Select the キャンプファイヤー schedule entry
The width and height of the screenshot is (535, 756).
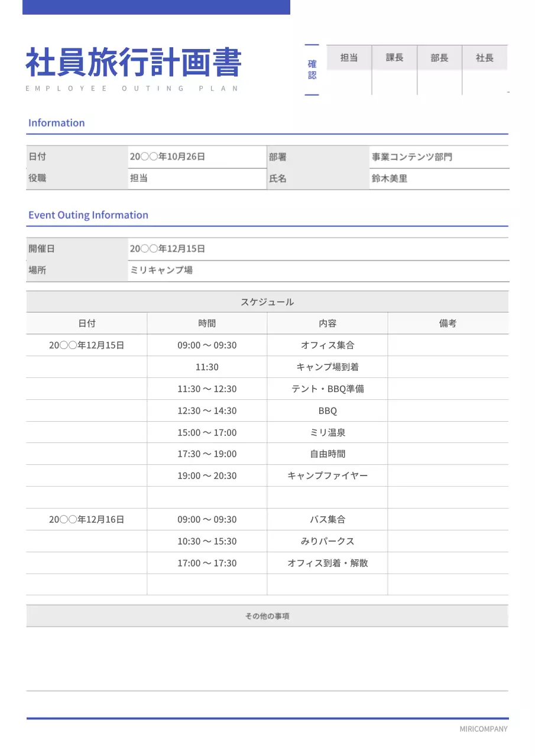pyautogui.click(x=327, y=475)
